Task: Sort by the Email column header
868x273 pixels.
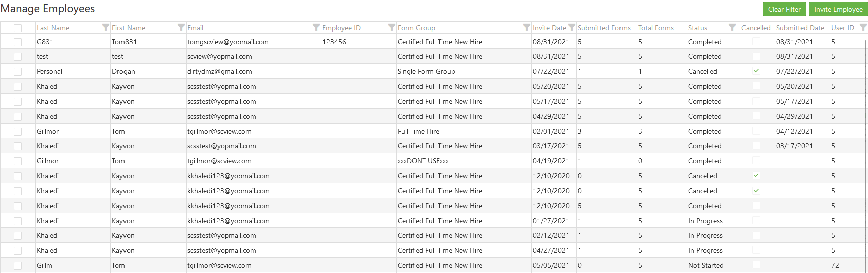Action: click(x=195, y=28)
